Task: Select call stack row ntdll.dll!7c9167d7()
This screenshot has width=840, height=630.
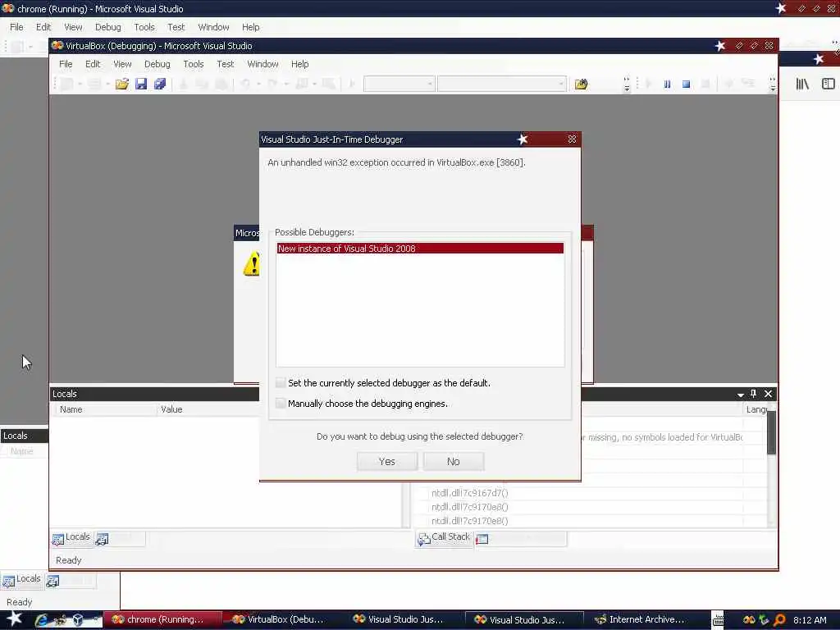Action: (470, 493)
